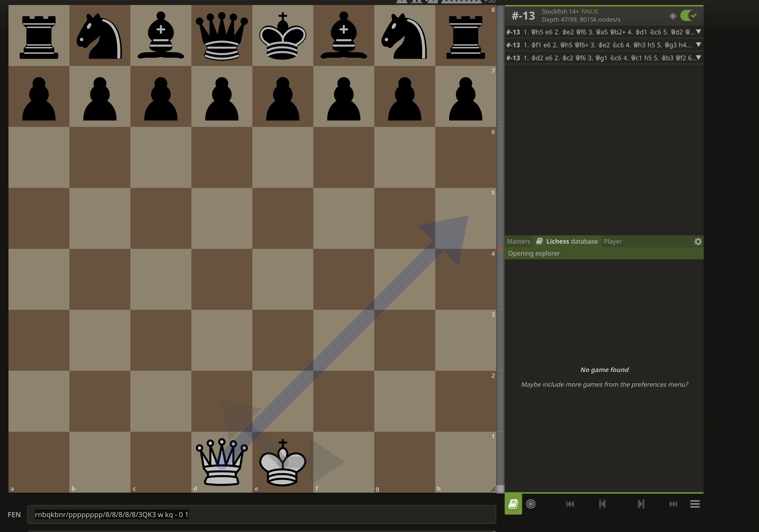The height and width of the screenshot is (532, 759).
Task: Select the white queen on d1
Action: click(x=221, y=462)
